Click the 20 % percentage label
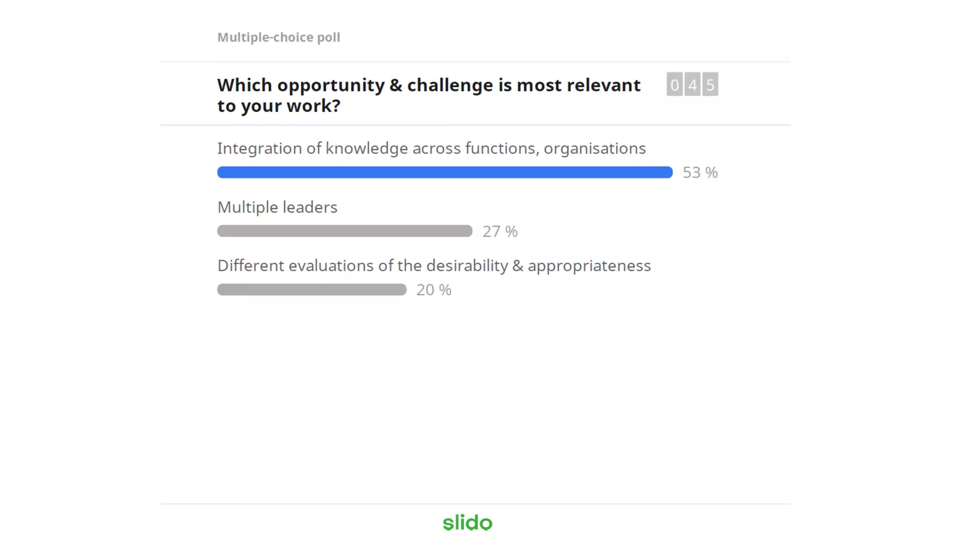Screen dimensions: 980x551 coord(434,290)
